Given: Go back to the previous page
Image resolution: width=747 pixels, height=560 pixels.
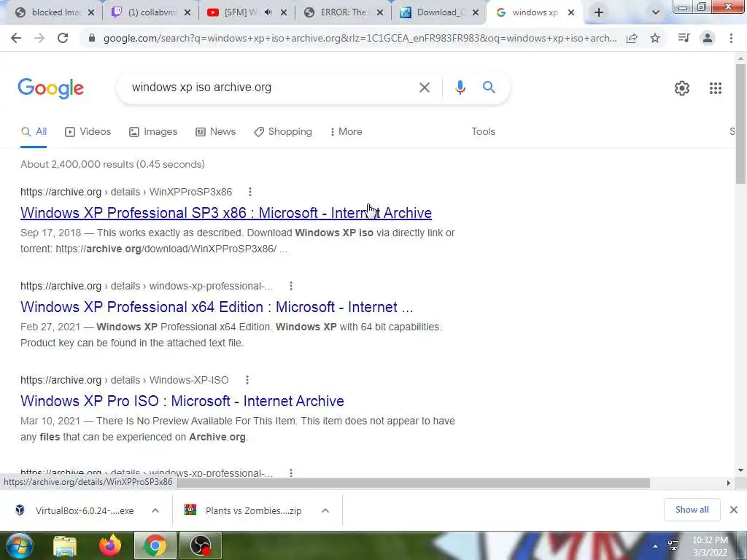Looking at the screenshot, I should 16,38.
